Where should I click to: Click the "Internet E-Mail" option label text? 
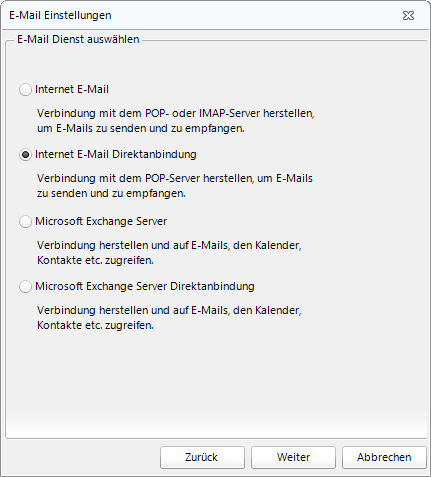(x=72, y=89)
